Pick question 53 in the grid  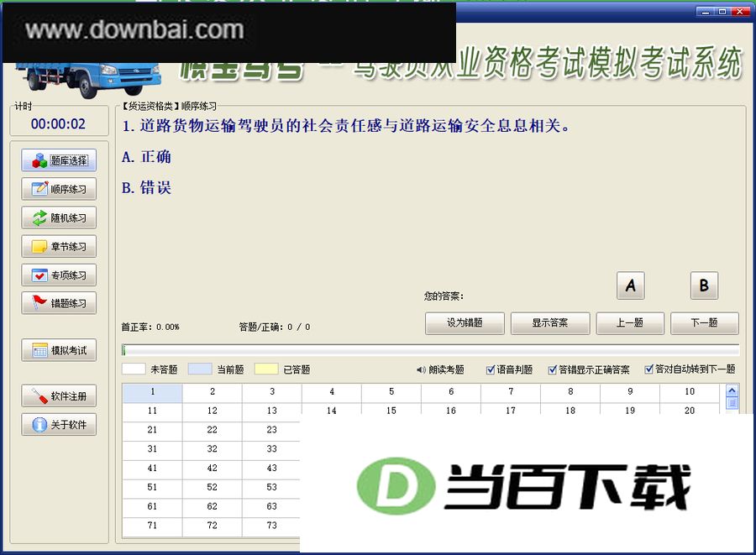(x=272, y=488)
